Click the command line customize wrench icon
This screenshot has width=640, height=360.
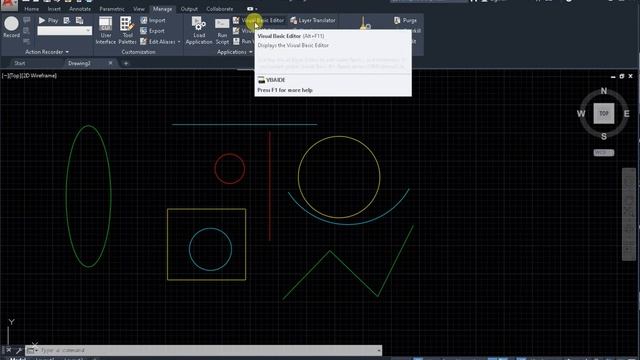click(x=18, y=350)
